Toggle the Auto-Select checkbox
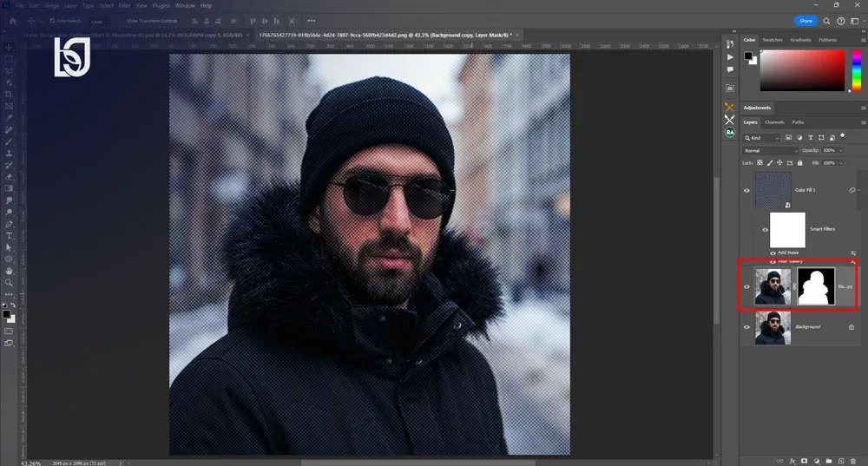Image resolution: width=868 pixels, height=466 pixels. point(52,21)
